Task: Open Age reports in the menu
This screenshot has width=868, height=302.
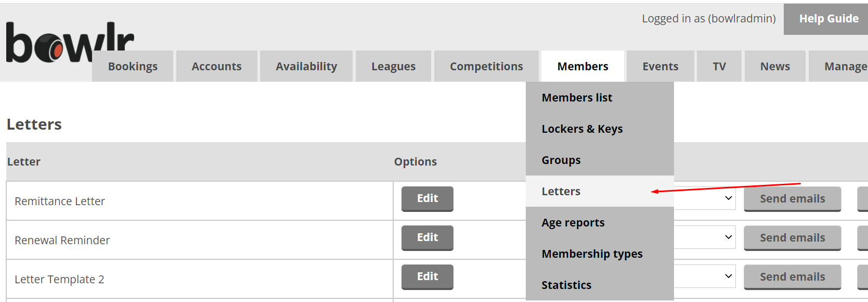Action: (x=573, y=223)
